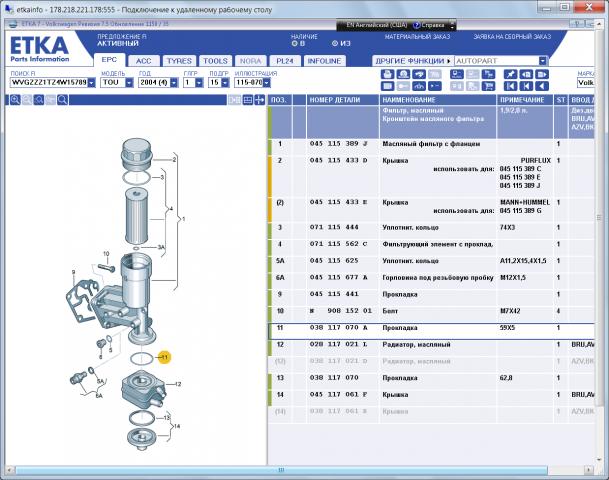
Task: Open the INFOLINE tab
Action: (324, 61)
